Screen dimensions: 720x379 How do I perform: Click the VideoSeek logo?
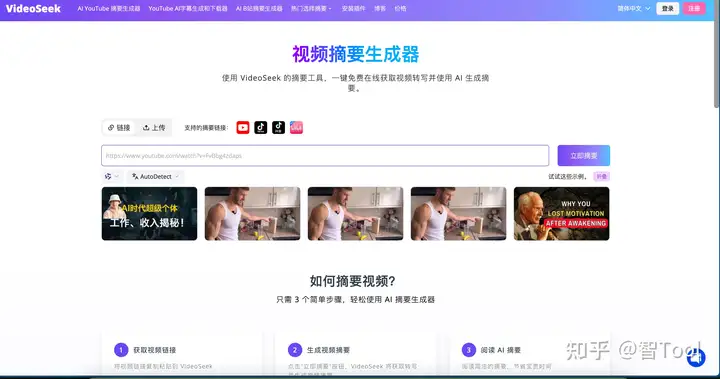pyautogui.click(x=33, y=8)
